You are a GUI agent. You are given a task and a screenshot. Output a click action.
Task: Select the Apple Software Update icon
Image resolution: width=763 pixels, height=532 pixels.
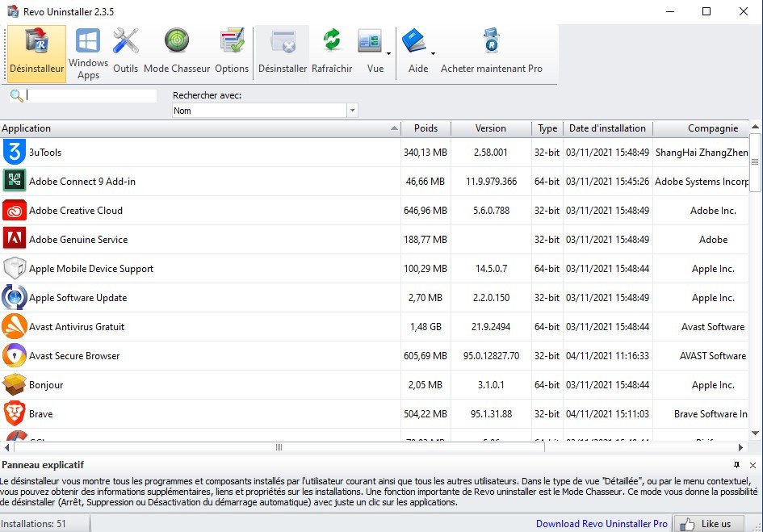click(x=14, y=297)
